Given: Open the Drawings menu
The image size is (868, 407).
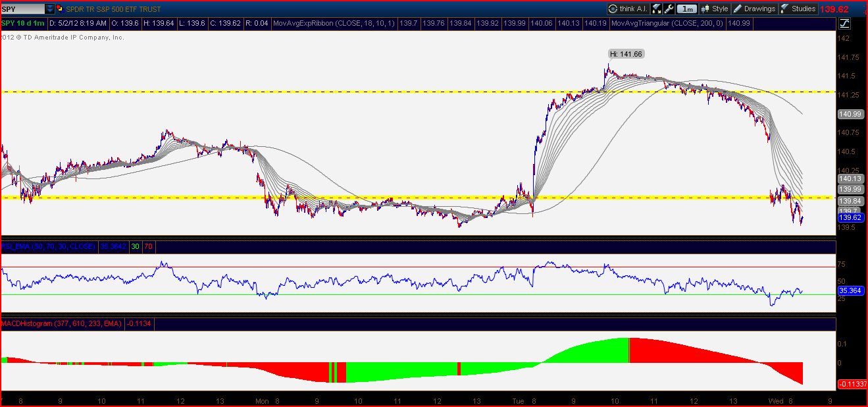Looking at the screenshot, I should tap(754, 9).
